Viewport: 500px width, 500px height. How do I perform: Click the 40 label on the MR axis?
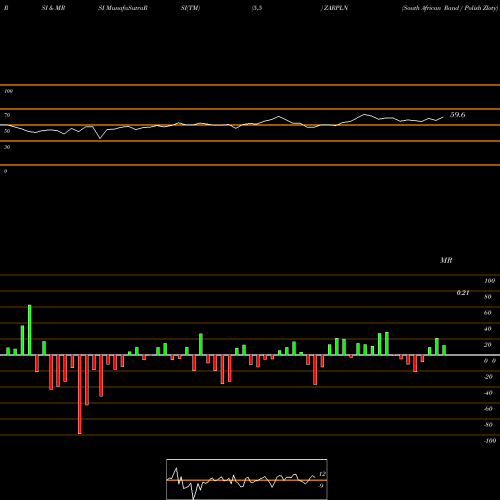488,329
